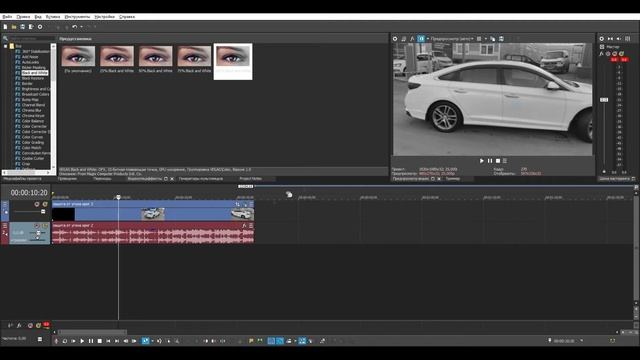Choose the default Black and White preset thumbnail
This screenshot has width=640, height=360.
pyautogui.click(x=78, y=56)
